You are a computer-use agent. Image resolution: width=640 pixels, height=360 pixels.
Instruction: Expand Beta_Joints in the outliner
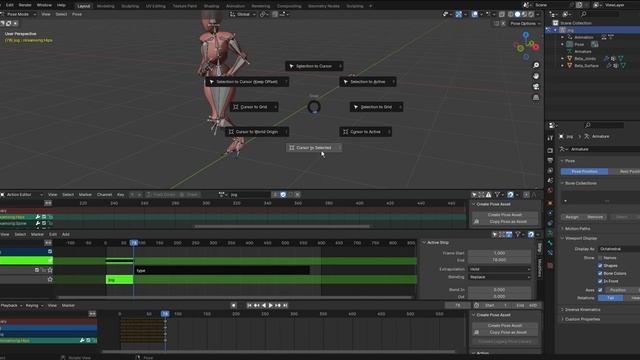click(562, 58)
